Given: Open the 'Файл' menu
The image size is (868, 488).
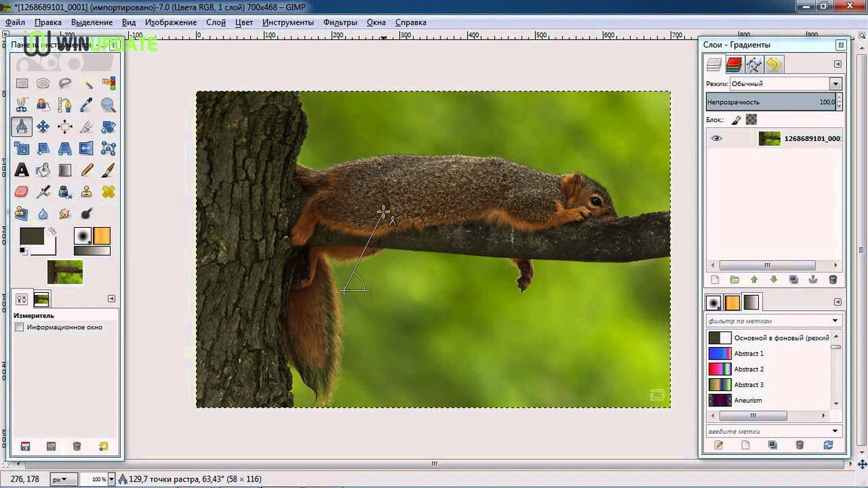Looking at the screenshot, I should tap(15, 22).
